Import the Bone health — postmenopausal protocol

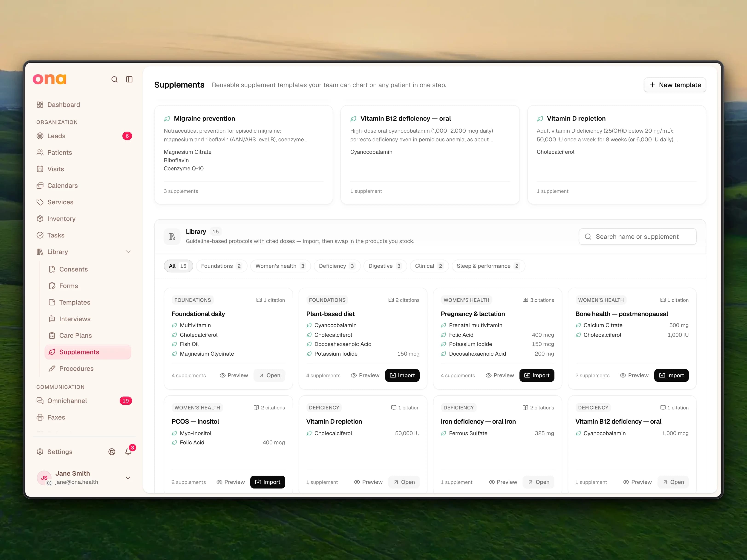point(671,375)
